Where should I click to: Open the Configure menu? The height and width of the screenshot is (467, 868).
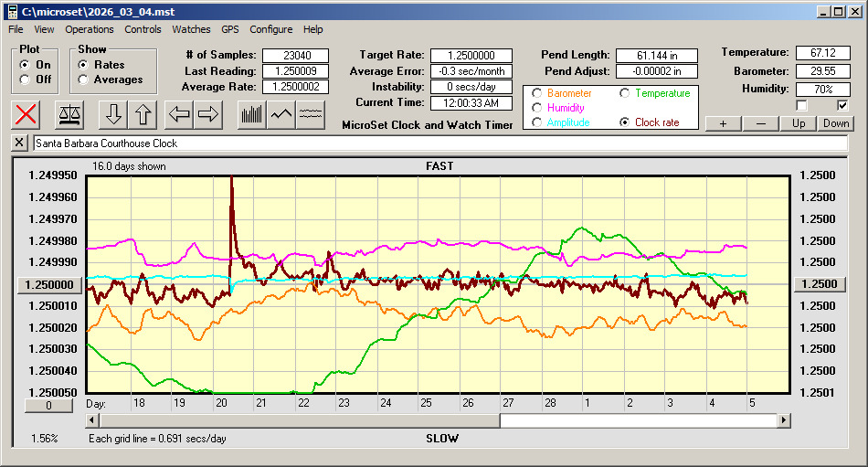click(271, 29)
